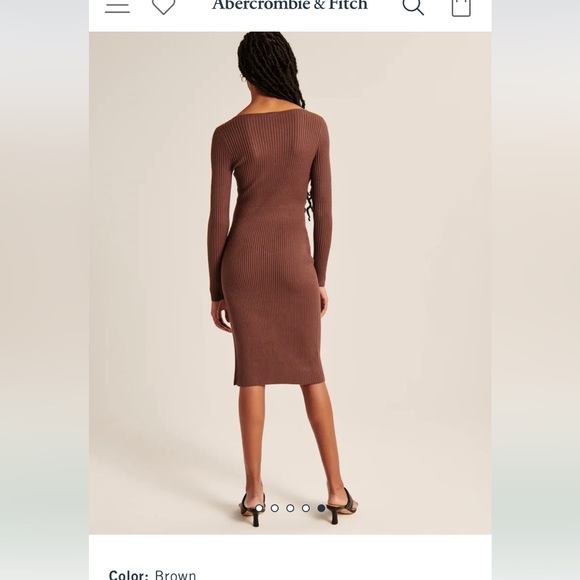Open the heart wishlist icon
This screenshot has height=580, width=580.
point(163,7)
